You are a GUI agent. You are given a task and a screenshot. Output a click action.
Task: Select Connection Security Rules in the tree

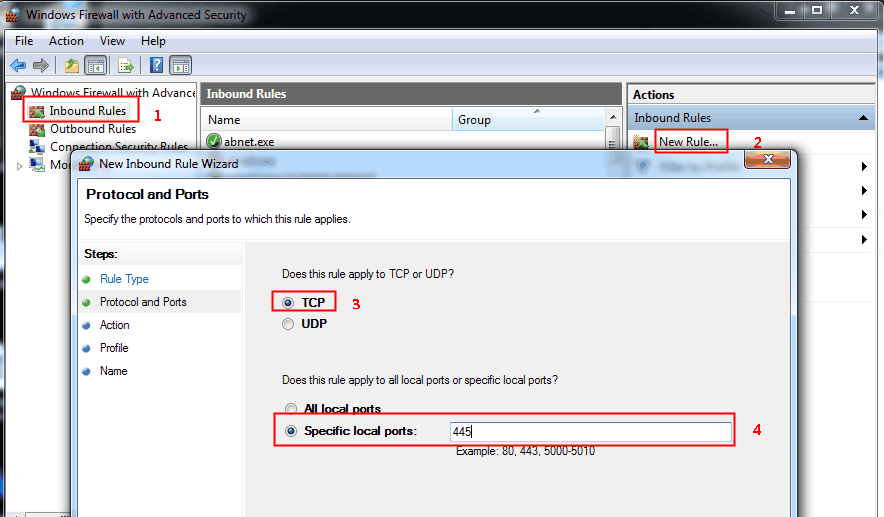click(119, 147)
